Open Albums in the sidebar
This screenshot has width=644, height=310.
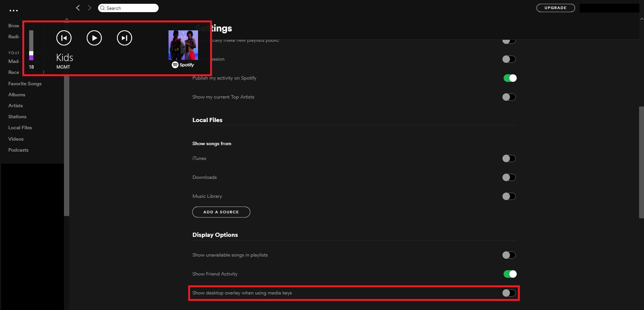[17, 95]
